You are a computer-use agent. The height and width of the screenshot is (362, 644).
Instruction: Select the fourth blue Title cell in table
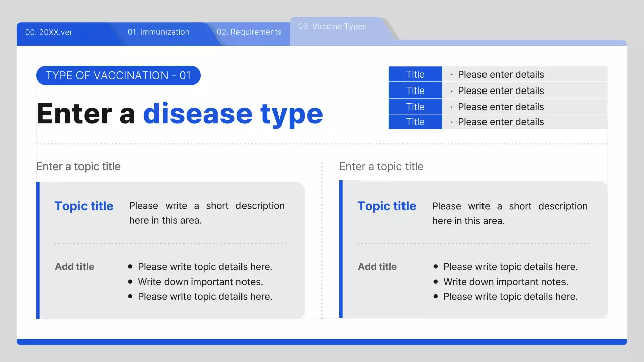415,122
